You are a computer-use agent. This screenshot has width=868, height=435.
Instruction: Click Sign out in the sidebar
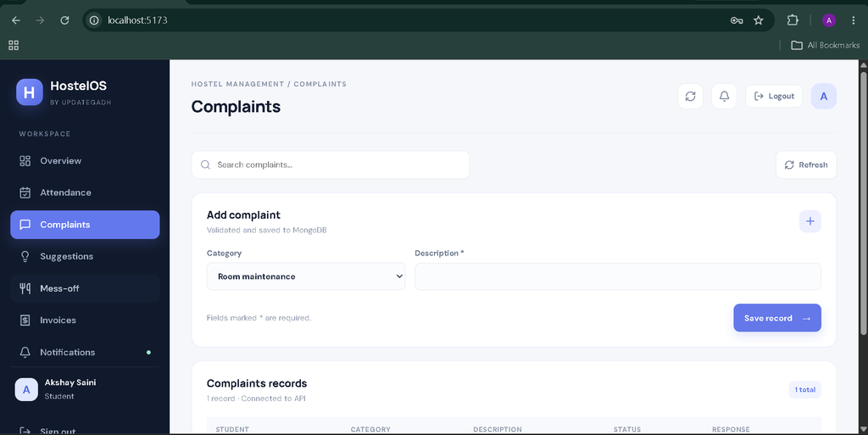pos(47,431)
